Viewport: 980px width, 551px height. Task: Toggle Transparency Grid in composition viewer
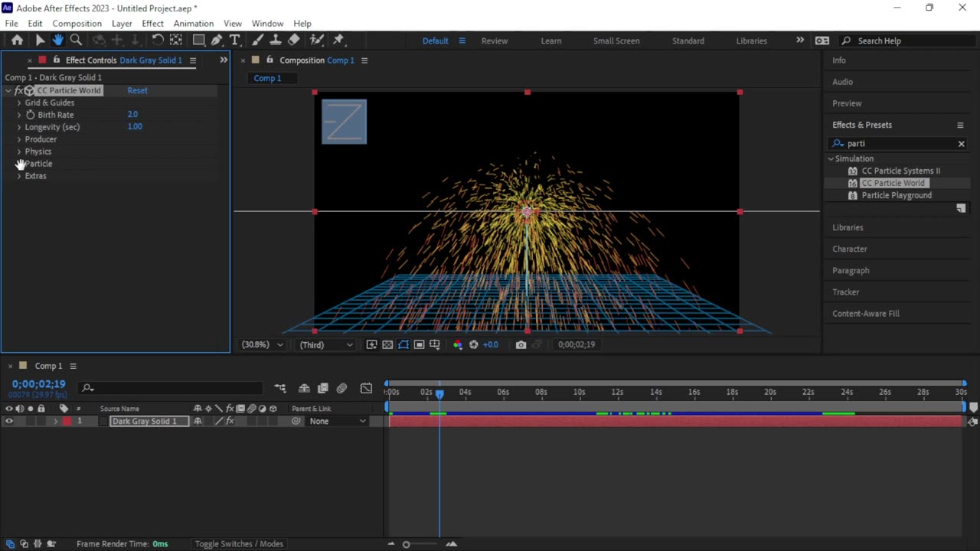tap(387, 345)
